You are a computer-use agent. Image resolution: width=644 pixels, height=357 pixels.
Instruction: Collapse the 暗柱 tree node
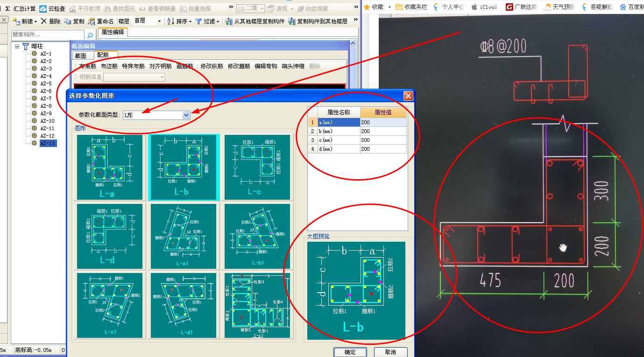click(x=17, y=46)
